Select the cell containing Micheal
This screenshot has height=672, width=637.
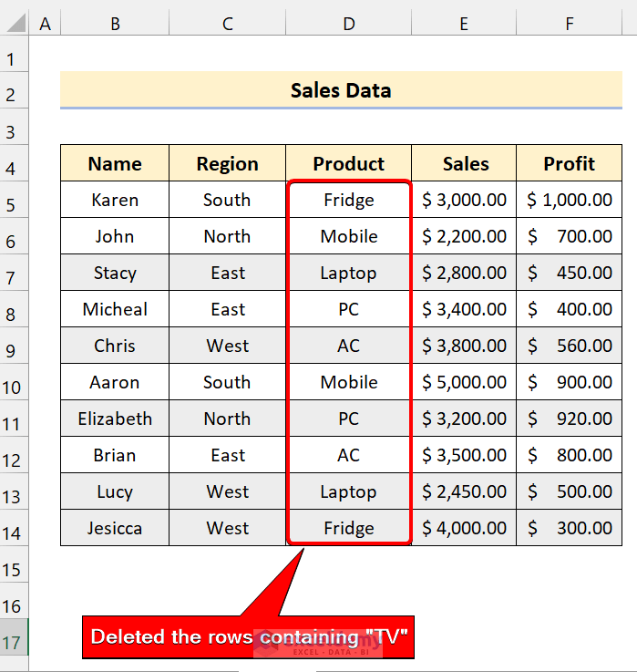pyautogui.click(x=115, y=308)
